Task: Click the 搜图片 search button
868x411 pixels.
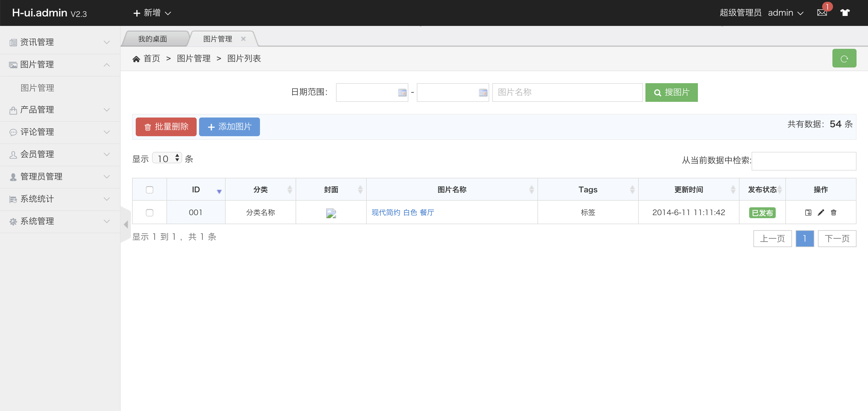Action: coord(671,92)
